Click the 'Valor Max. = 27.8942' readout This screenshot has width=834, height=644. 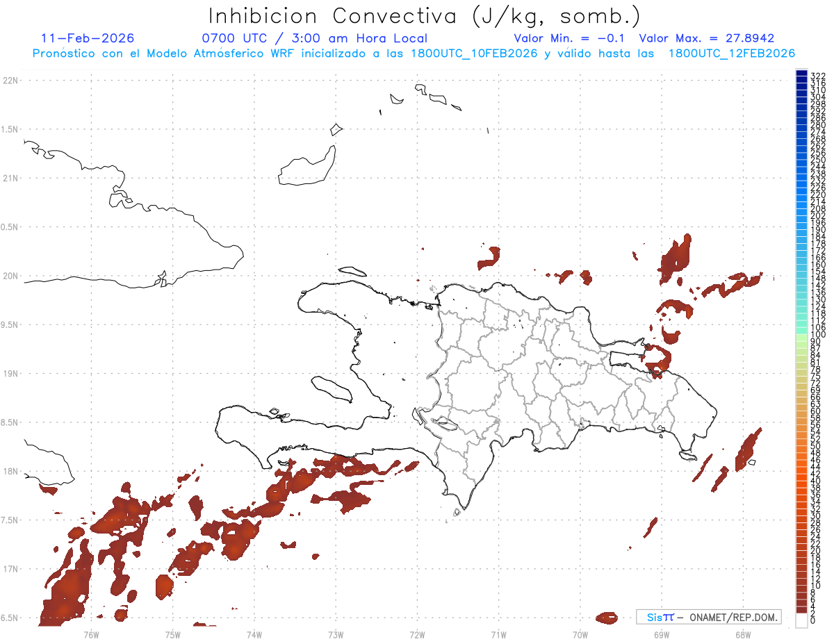(707, 38)
